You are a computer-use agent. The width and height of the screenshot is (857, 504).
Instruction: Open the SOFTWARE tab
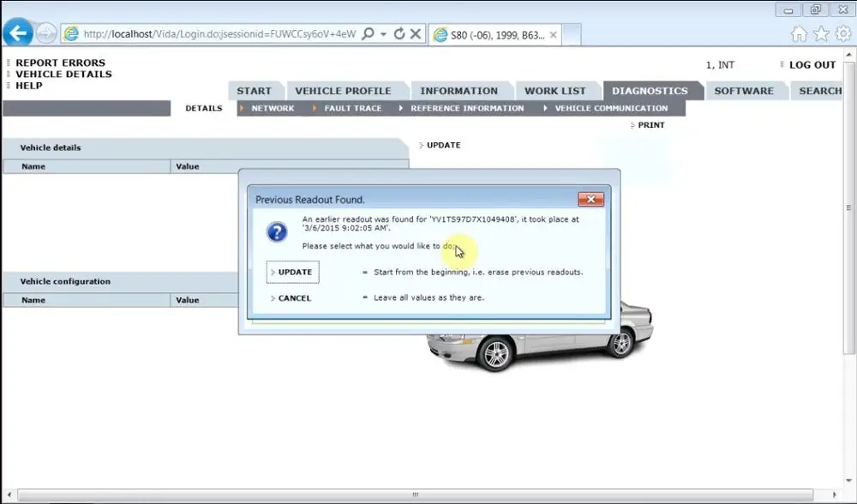pos(744,91)
